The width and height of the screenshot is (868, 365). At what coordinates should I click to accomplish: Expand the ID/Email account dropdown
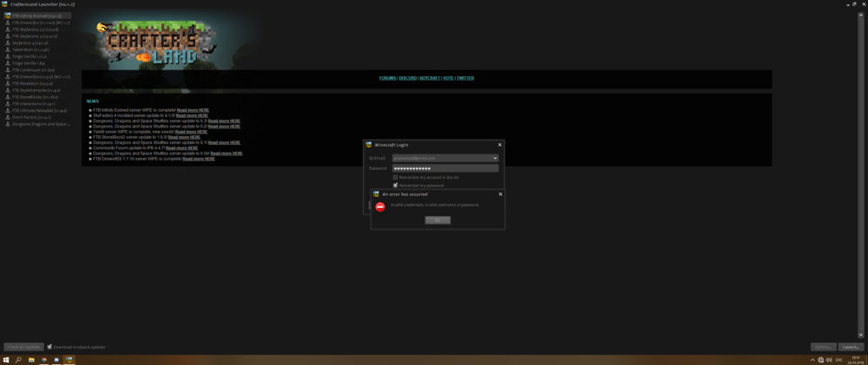tap(495, 158)
